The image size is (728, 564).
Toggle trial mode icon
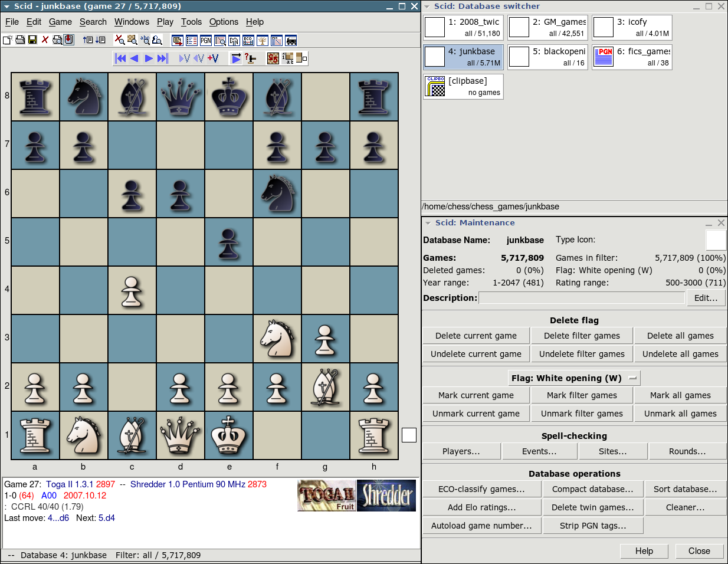pos(250,58)
